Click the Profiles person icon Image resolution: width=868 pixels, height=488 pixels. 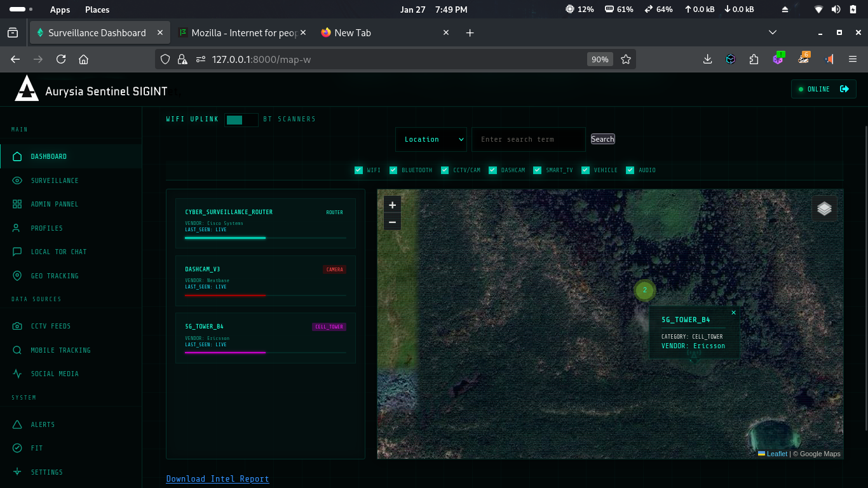click(x=17, y=228)
